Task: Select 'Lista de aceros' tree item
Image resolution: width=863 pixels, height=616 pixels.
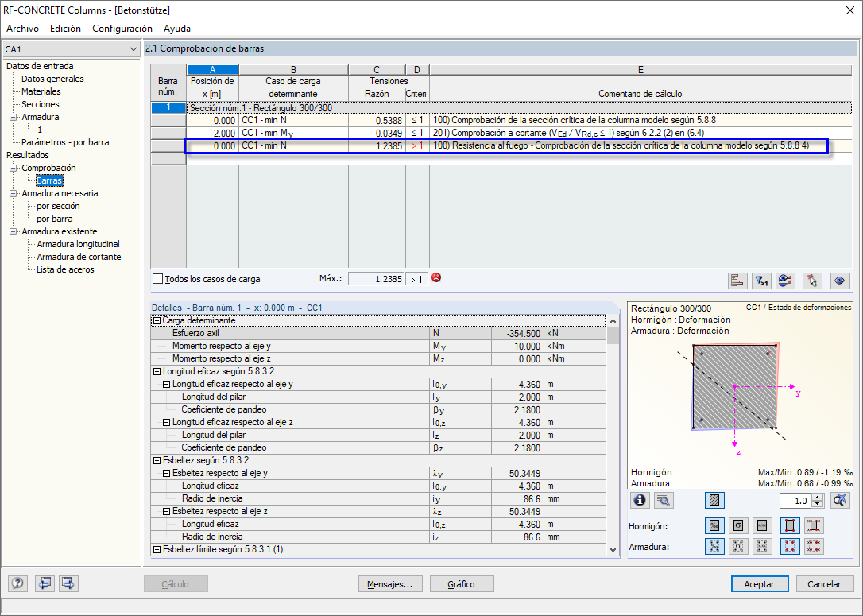Action: (65, 269)
